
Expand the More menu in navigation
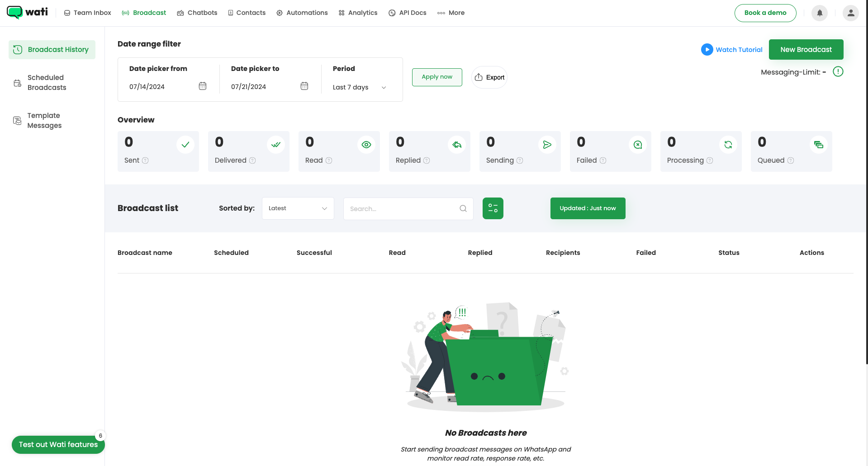coord(451,13)
